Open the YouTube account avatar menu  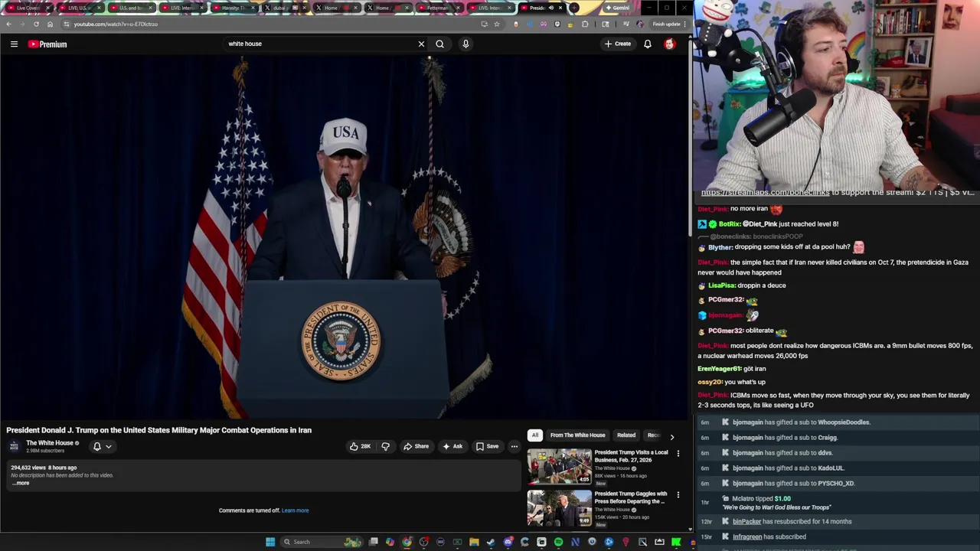[x=670, y=44]
